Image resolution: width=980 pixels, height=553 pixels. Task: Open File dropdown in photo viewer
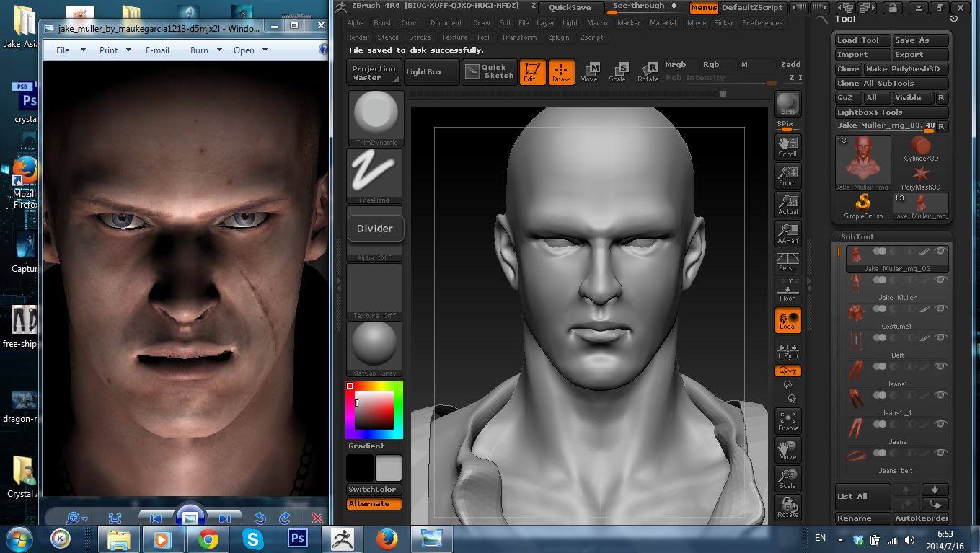pos(70,50)
